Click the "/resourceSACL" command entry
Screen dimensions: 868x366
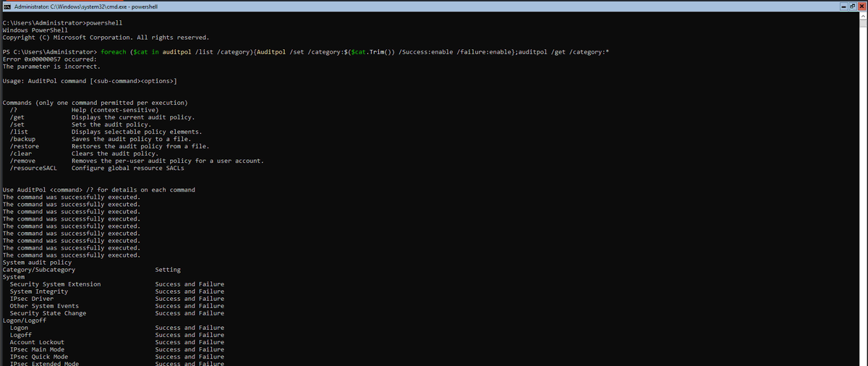(34, 168)
